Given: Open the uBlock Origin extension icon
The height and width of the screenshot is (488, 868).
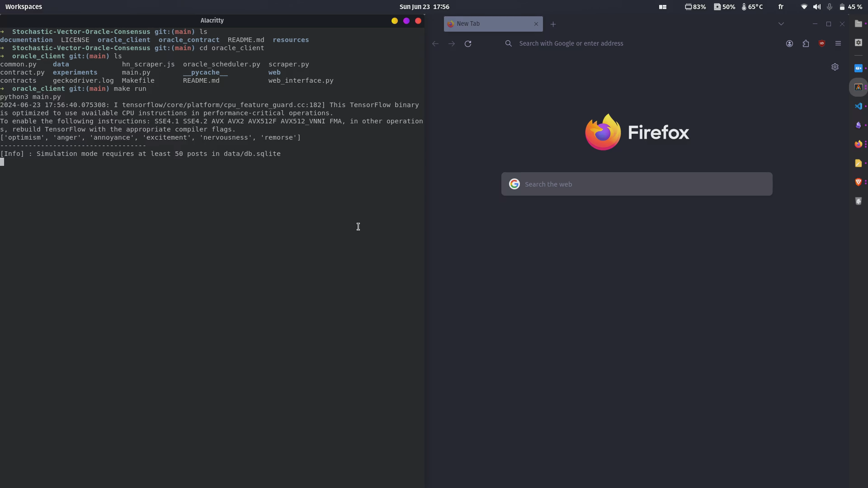Looking at the screenshot, I should click(822, 43).
